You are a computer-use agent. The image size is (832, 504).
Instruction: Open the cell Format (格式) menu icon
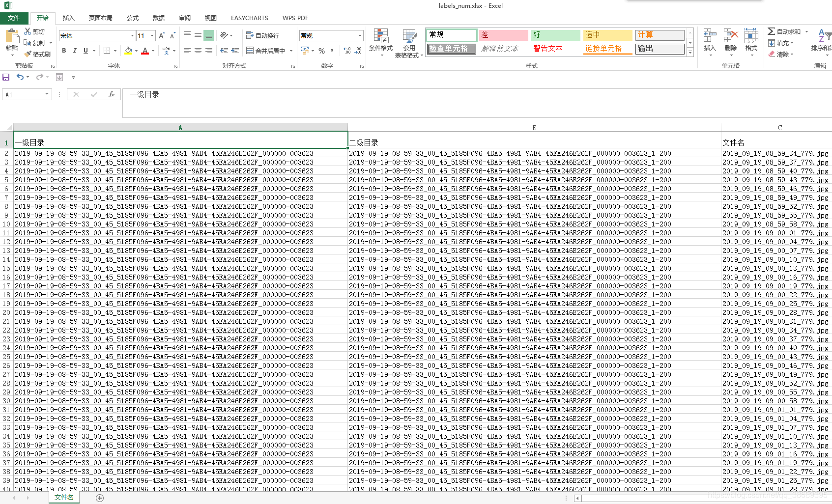point(751,35)
